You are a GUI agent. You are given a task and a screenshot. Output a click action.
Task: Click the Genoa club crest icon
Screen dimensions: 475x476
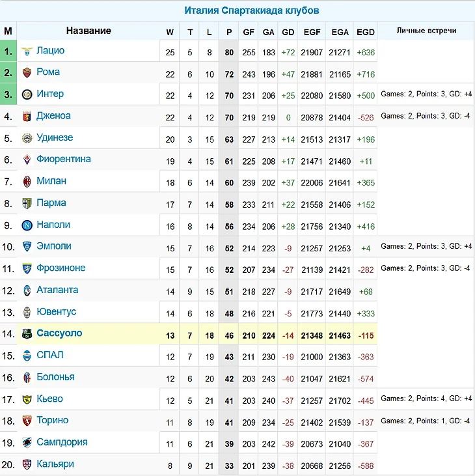(27, 116)
